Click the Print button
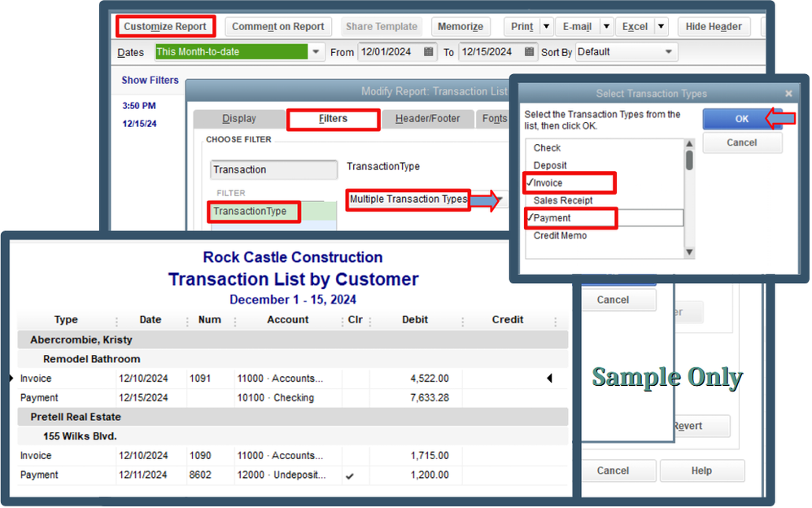Screen dimensions: 812x508 (x=522, y=26)
